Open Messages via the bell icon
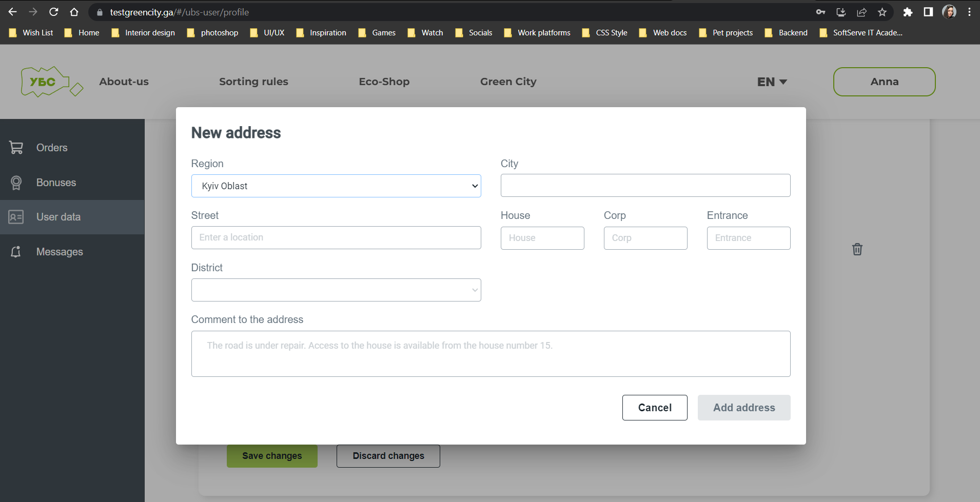Viewport: 980px width, 502px height. tap(15, 251)
